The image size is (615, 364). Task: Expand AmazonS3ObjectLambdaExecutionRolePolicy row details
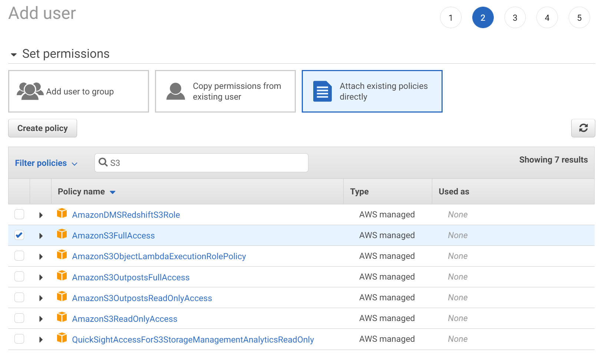(x=41, y=257)
